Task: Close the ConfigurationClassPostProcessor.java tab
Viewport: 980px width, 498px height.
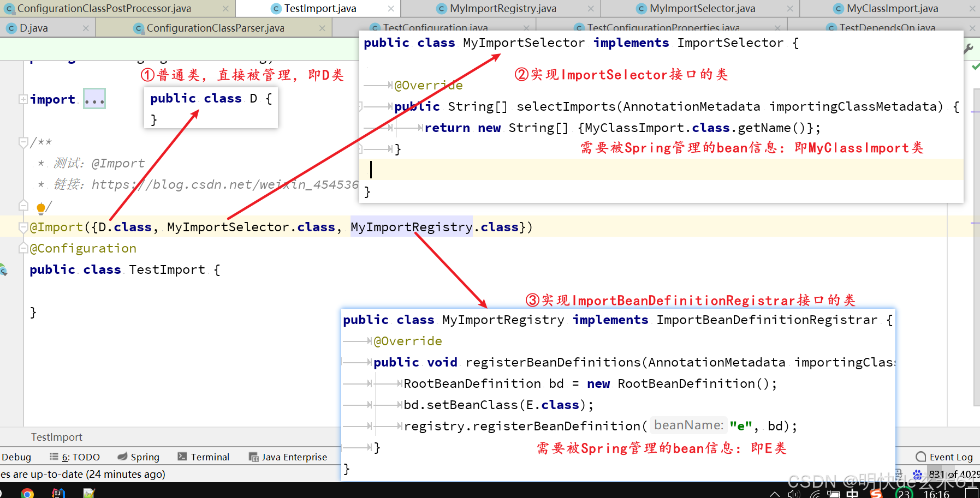Action: [225, 9]
